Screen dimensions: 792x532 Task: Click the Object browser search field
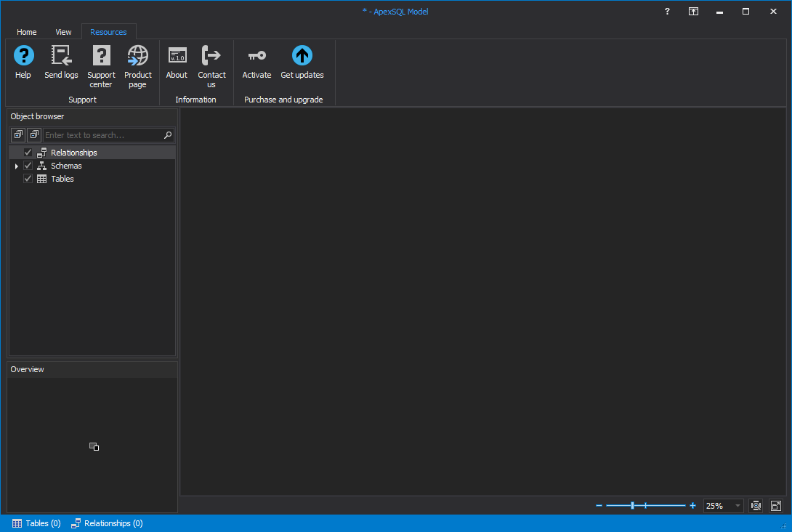click(x=104, y=135)
